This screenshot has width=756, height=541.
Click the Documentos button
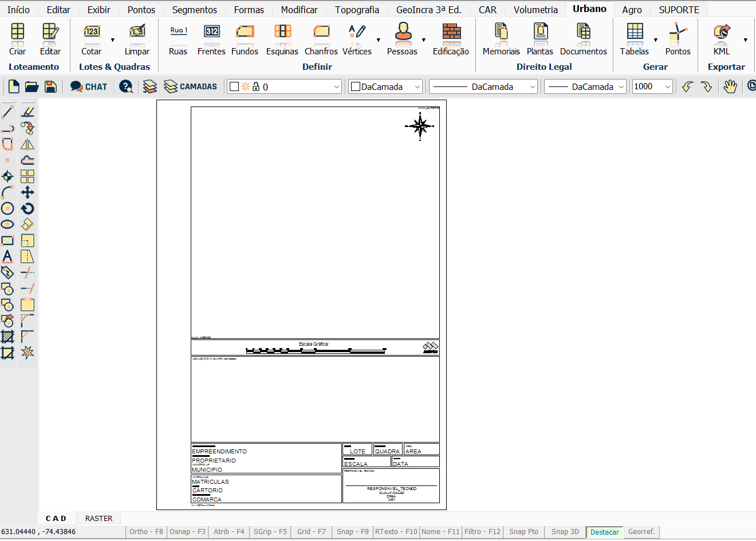(x=583, y=38)
